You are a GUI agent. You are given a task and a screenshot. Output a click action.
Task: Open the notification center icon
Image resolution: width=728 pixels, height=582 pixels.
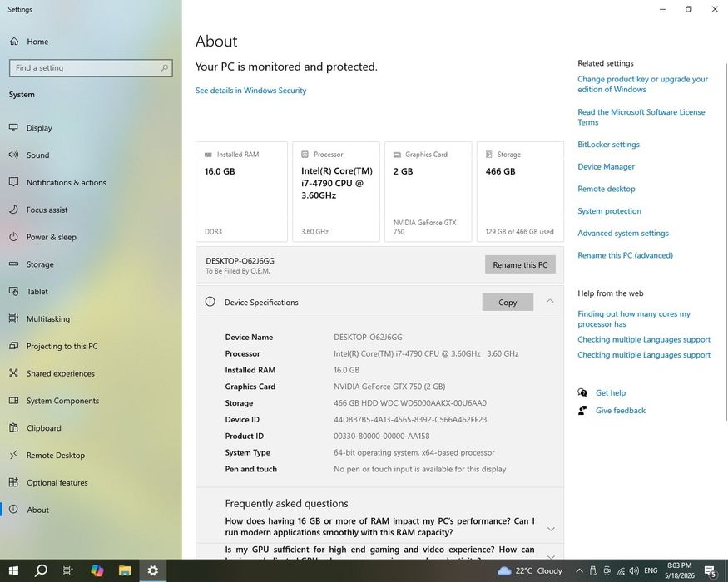pos(710,570)
